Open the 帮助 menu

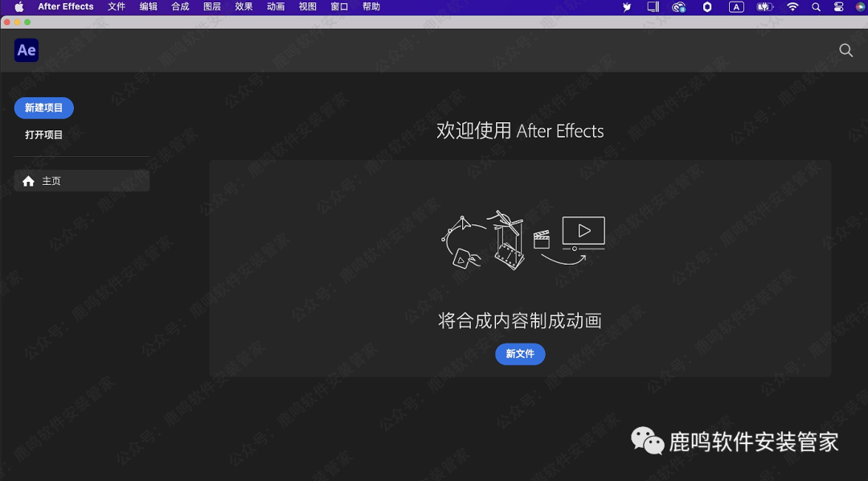[x=371, y=6]
